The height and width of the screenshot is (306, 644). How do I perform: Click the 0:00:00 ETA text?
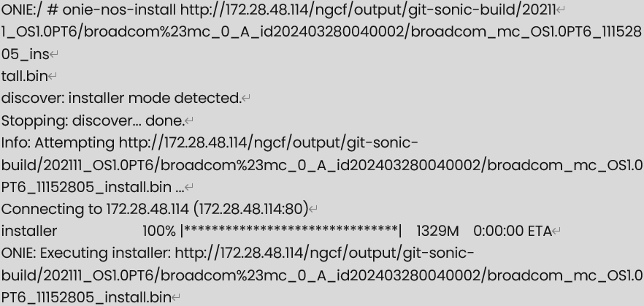click(512, 232)
